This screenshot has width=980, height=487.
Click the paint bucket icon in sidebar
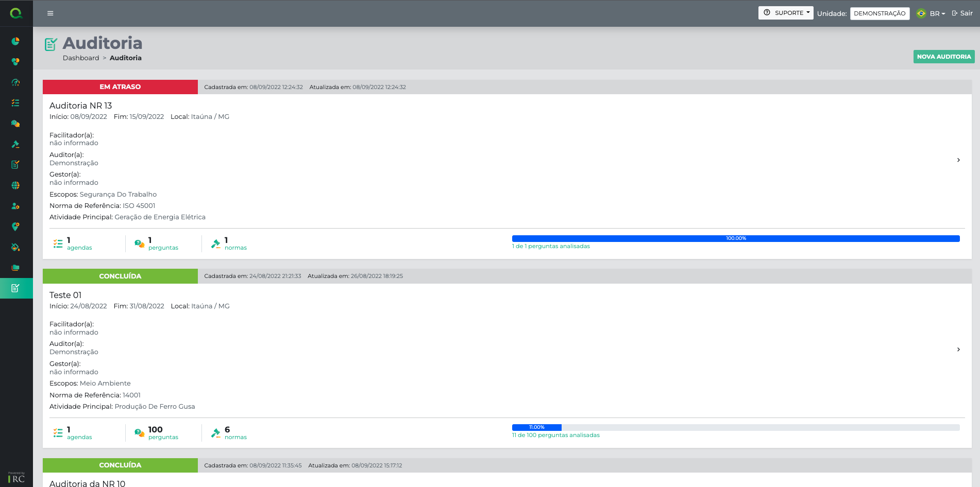tap(15, 247)
